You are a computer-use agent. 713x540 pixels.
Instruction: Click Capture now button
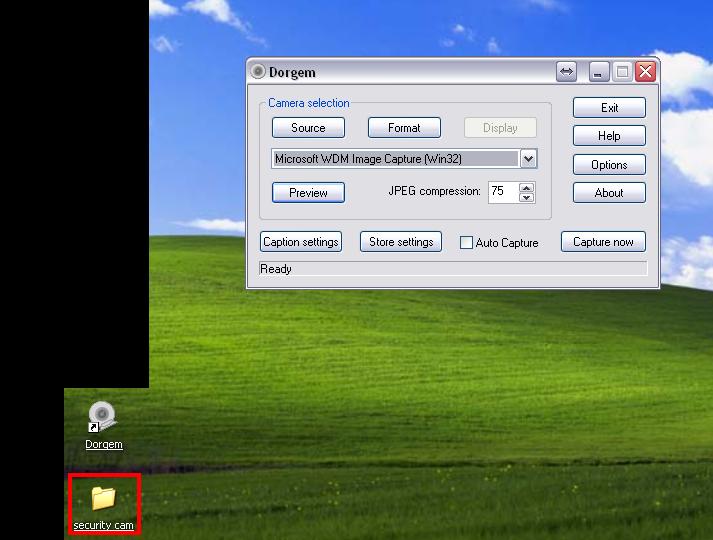coord(603,242)
